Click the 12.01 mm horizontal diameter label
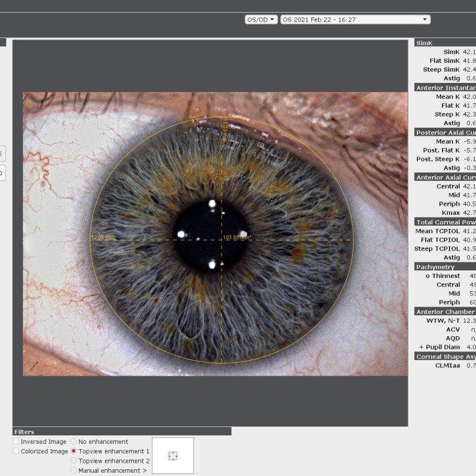 103,238
